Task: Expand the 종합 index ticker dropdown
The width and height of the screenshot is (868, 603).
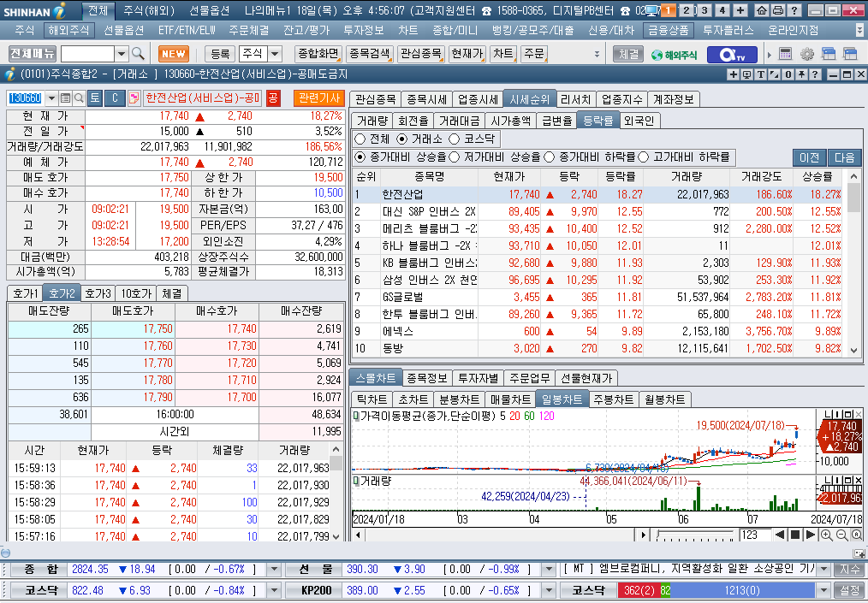Action: coord(274,570)
